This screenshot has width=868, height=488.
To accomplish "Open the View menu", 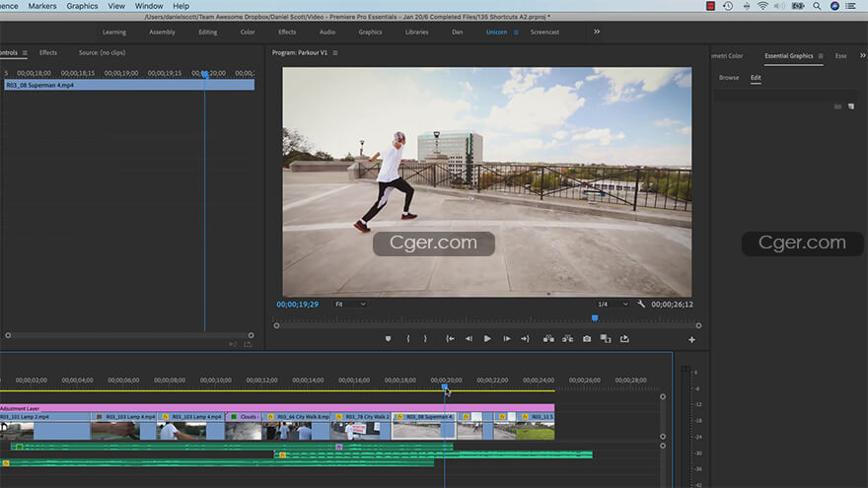I will [116, 6].
